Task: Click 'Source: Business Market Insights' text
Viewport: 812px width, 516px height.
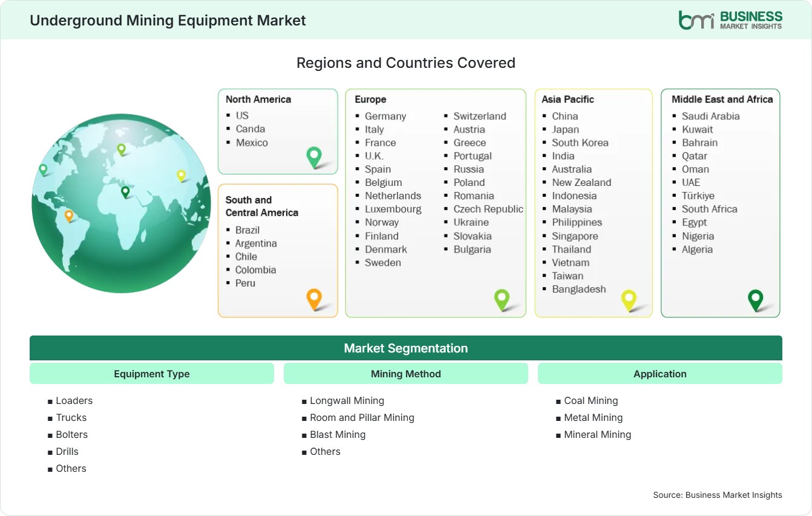Action: click(x=718, y=495)
